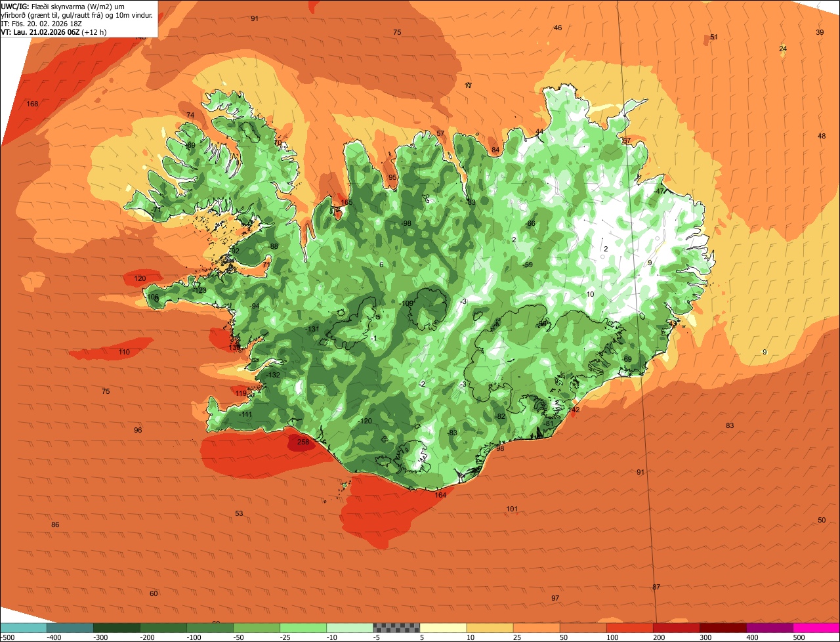Screen dimensions: 840x642
Task: Select the value 48 at the east edge
Action: click(x=822, y=136)
